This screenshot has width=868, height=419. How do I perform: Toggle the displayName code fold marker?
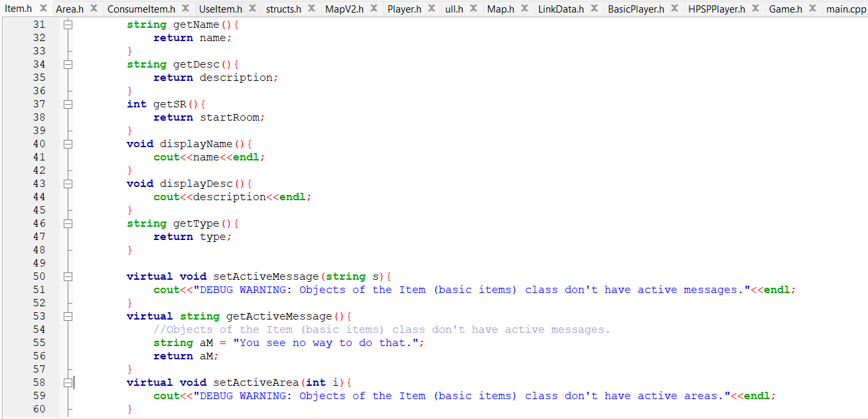click(68, 144)
